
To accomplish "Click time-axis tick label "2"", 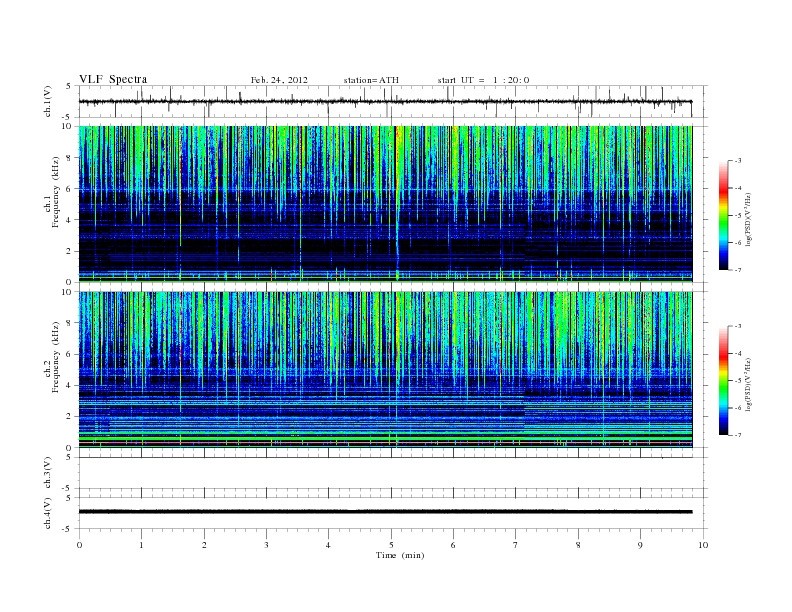I will pos(204,545).
